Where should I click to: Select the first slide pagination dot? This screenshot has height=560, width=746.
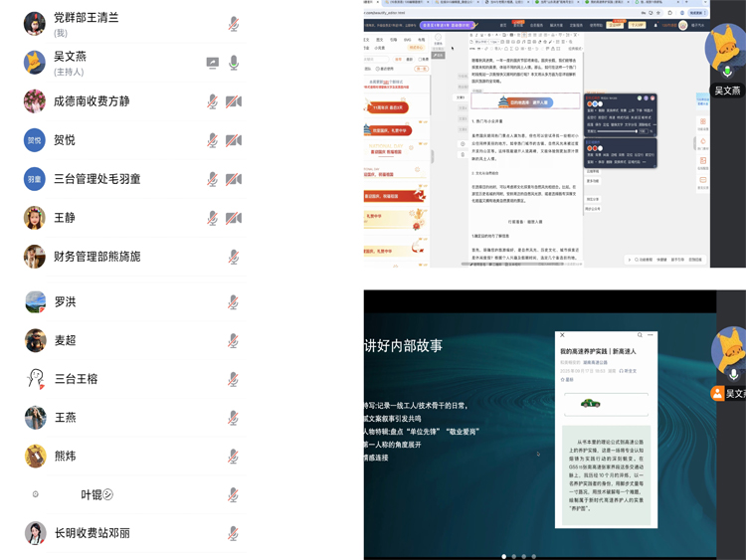[504, 556]
